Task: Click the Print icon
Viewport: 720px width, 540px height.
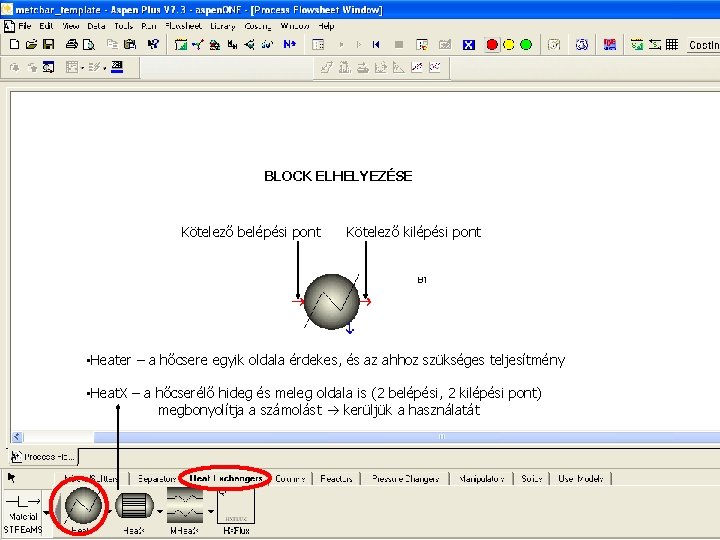Action: 72,44
